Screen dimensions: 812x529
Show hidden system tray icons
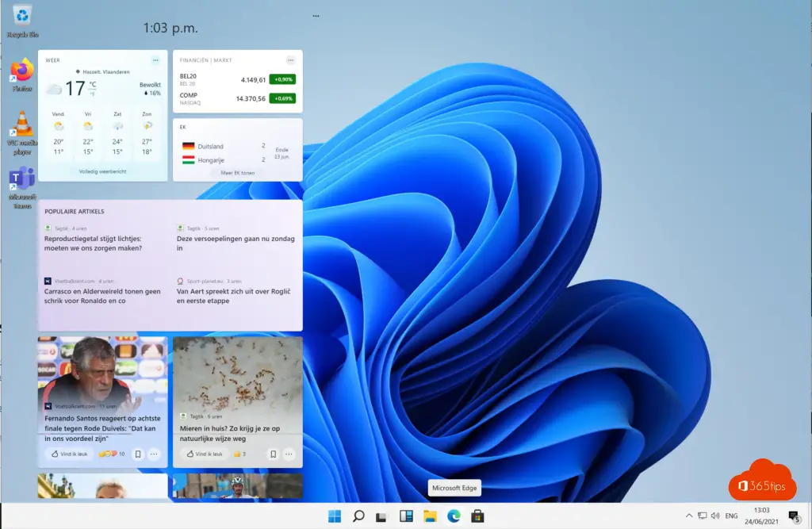click(689, 516)
